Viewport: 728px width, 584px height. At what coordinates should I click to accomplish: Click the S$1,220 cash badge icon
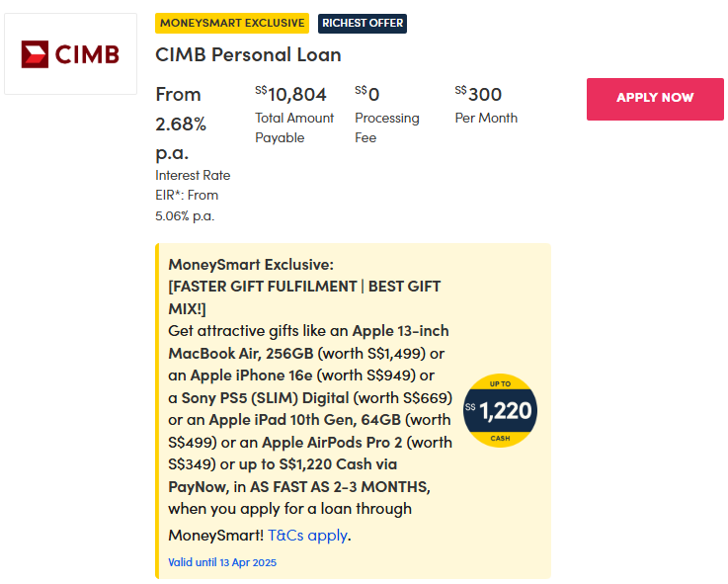coord(500,410)
